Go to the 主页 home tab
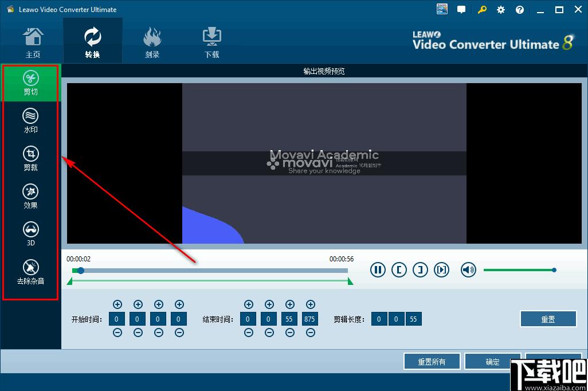 [x=33, y=43]
